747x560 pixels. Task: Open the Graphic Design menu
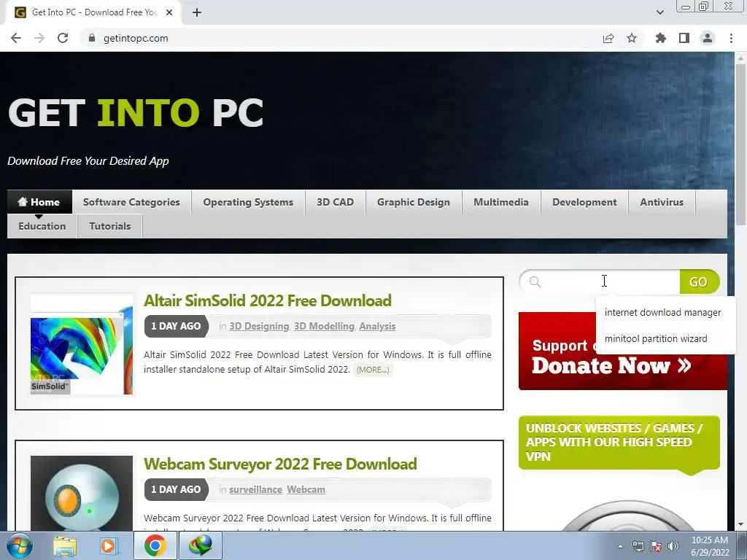[x=414, y=202]
